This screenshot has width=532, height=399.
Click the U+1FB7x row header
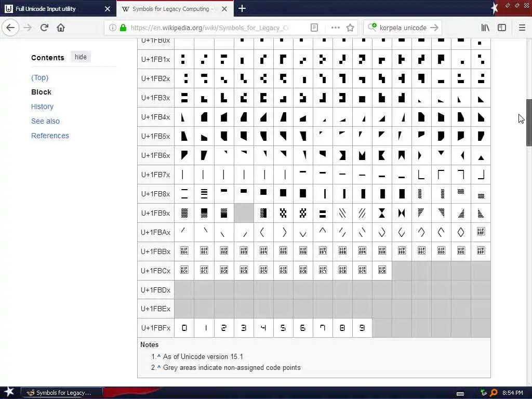pyautogui.click(x=156, y=175)
